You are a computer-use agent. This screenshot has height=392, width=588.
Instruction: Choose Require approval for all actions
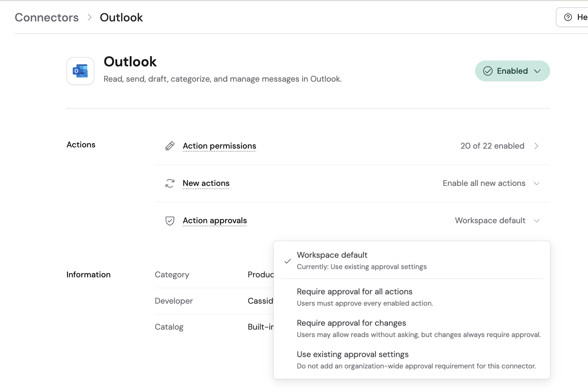click(412, 297)
